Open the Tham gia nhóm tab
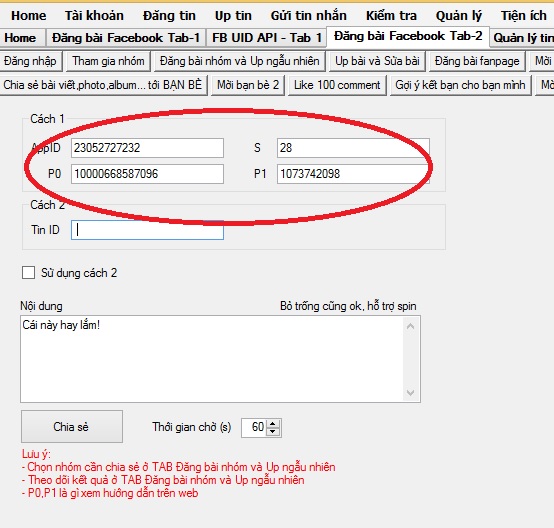554x528 pixels. tap(108, 61)
